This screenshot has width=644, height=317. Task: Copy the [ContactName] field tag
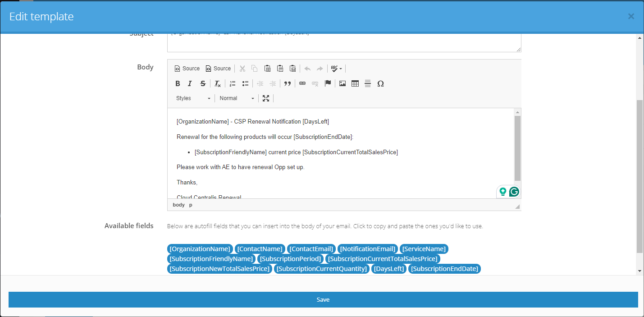click(x=260, y=249)
